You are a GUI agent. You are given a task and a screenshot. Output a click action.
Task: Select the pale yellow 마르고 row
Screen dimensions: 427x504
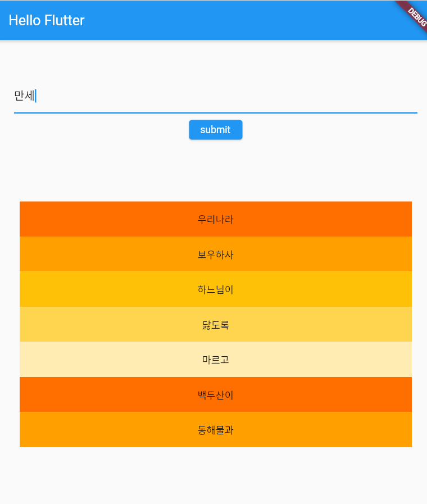pyautogui.click(x=215, y=360)
